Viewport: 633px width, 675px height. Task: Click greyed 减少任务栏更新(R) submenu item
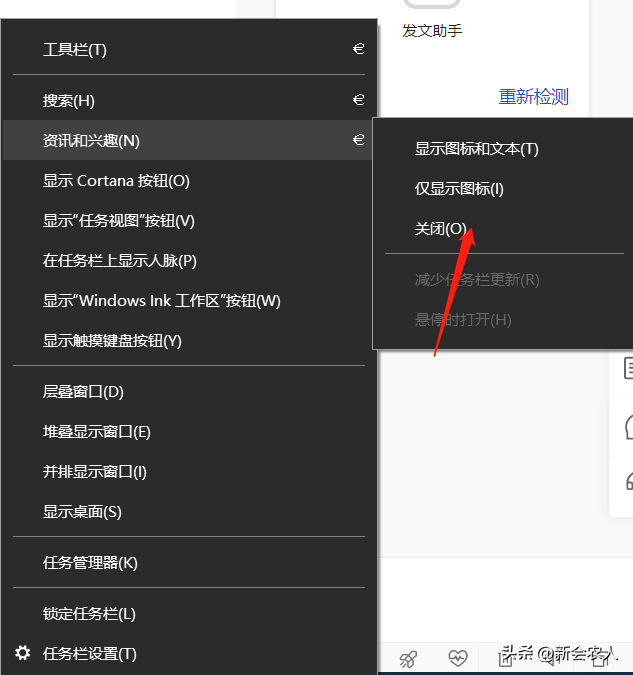(x=503, y=280)
